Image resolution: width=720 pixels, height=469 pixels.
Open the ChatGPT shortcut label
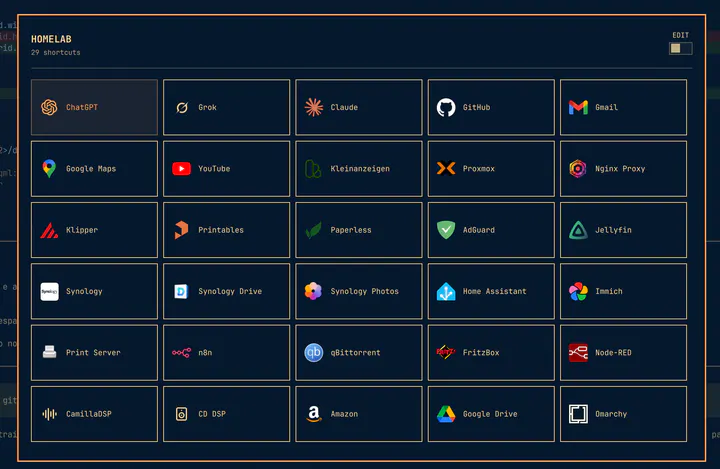[82, 107]
